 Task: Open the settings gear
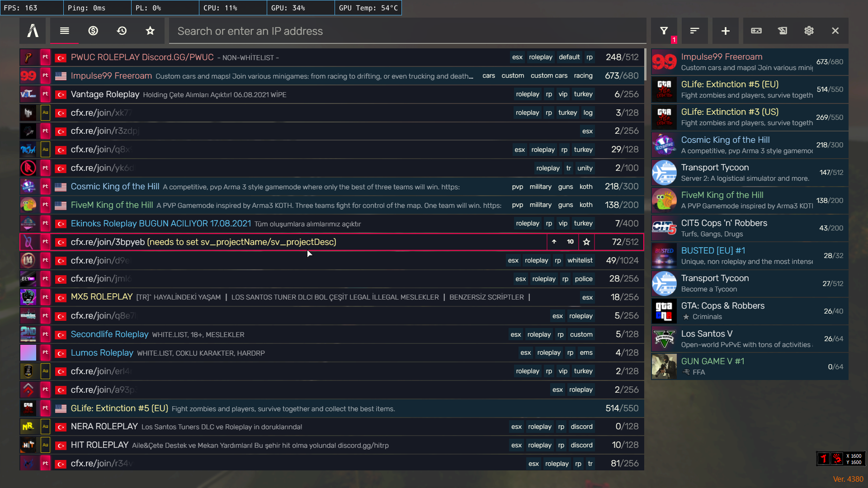(809, 31)
